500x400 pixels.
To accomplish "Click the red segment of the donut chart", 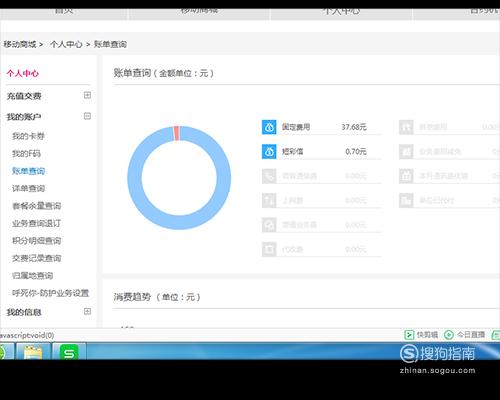I will [x=177, y=133].
